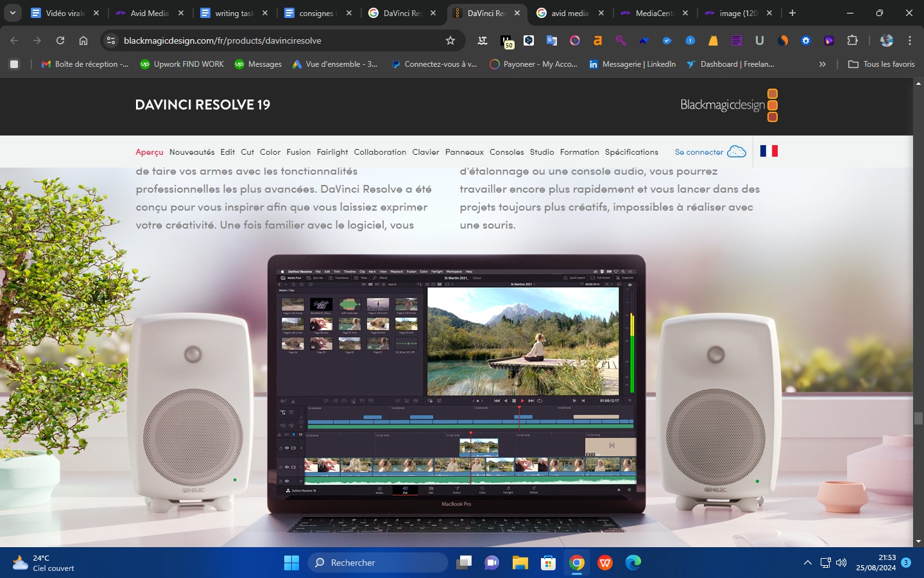Expand the hidden bookmarks chevron
Viewport: 924px width, 578px height.
[x=822, y=64]
